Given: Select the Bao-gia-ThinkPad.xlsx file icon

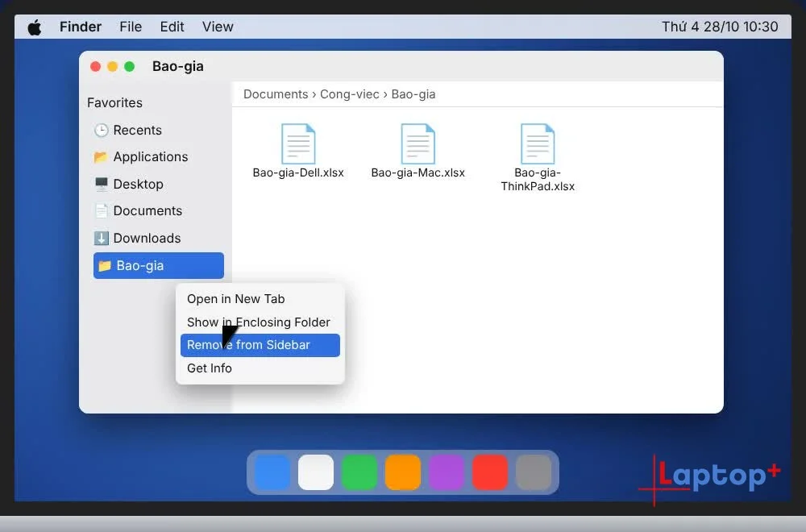Looking at the screenshot, I should [x=538, y=144].
